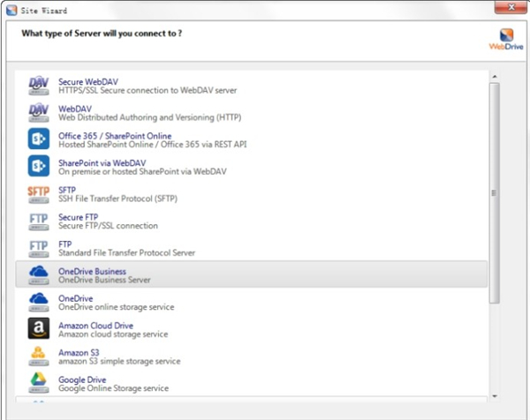Click the orange SFTP icon
530x420 pixels.
[39, 194]
